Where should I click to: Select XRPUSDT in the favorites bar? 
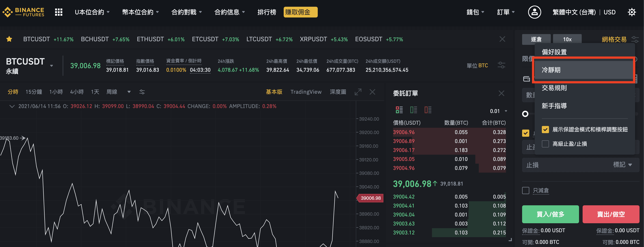tap(324, 39)
